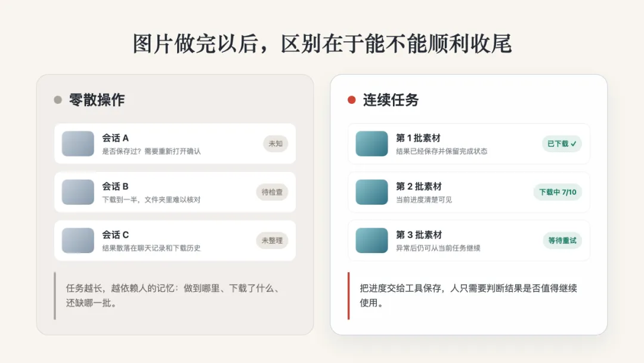Click the red-bordered quote about 把进度交给工具保存
The height and width of the screenshot is (363, 644).
[469, 296]
